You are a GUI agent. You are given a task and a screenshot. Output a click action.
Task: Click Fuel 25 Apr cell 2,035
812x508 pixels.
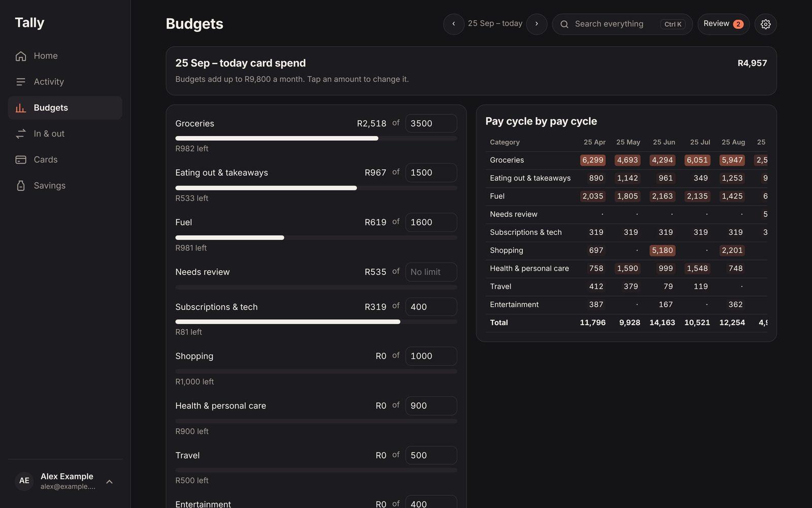[x=593, y=196]
